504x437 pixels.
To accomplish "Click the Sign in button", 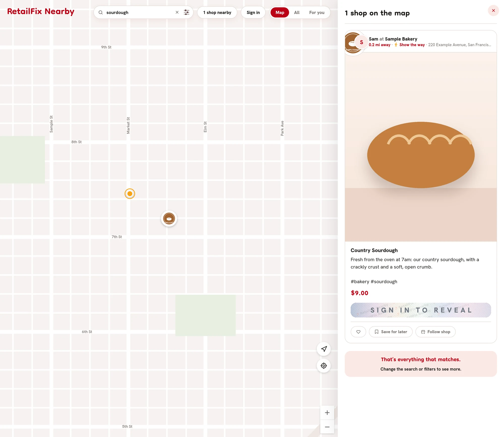I will point(253,12).
